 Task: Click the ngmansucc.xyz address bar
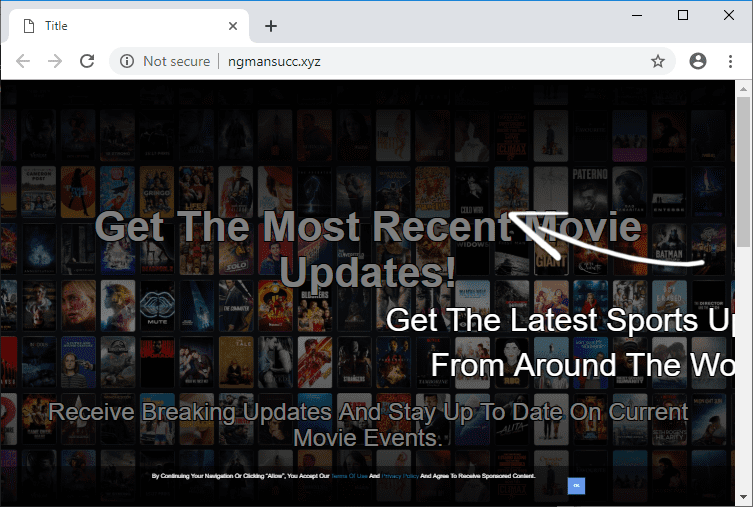click(400, 61)
